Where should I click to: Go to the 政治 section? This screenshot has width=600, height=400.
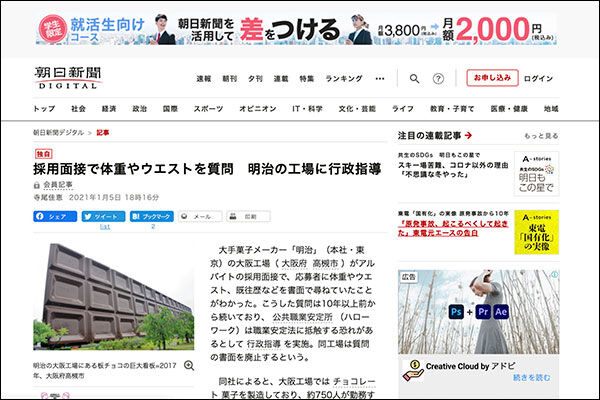pos(140,109)
